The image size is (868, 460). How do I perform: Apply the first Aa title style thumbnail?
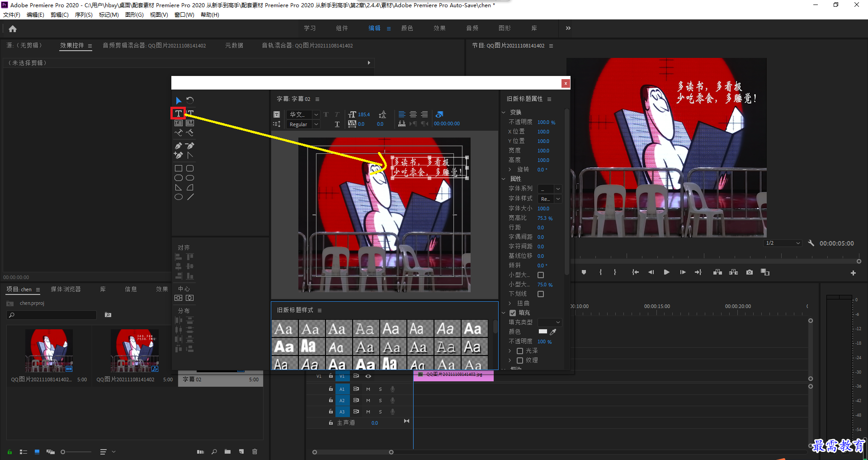tap(284, 329)
